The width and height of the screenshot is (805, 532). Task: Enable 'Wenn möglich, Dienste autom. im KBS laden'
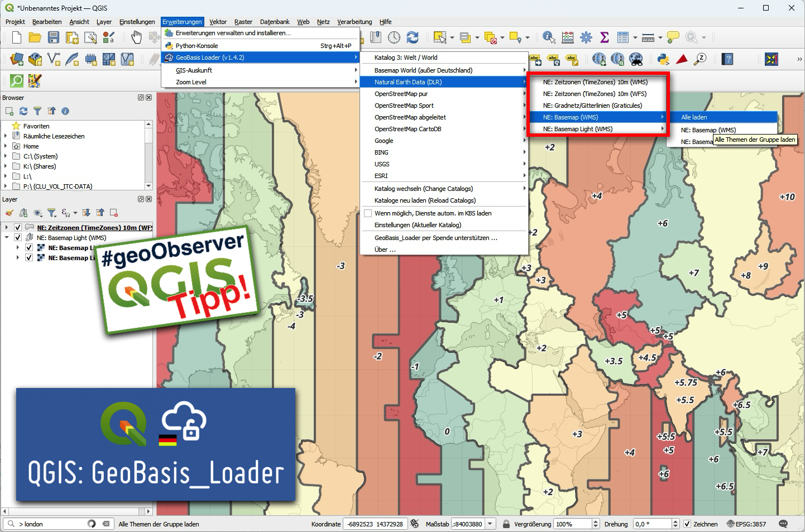[x=368, y=213]
